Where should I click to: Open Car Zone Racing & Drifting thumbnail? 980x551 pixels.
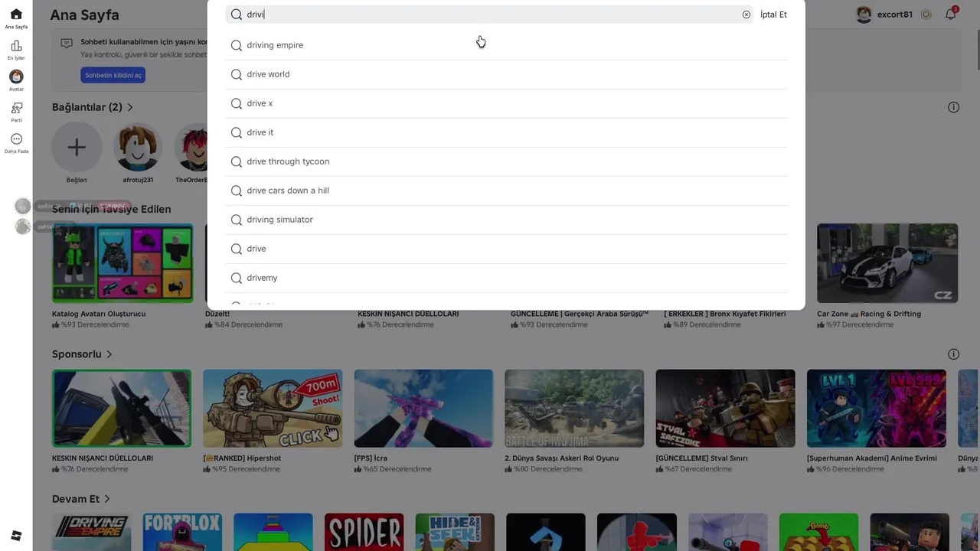pyautogui.click(x=887, y=263)
